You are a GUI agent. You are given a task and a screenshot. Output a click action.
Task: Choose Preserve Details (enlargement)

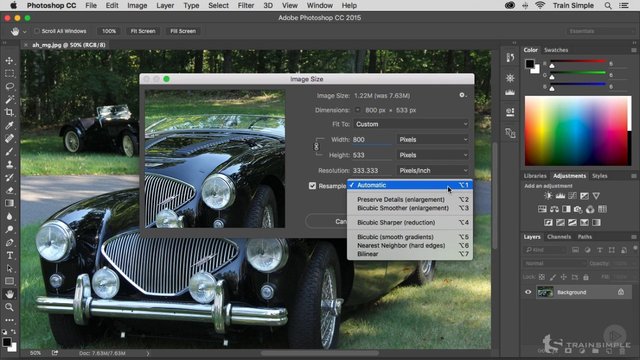(x=410, y=200)
